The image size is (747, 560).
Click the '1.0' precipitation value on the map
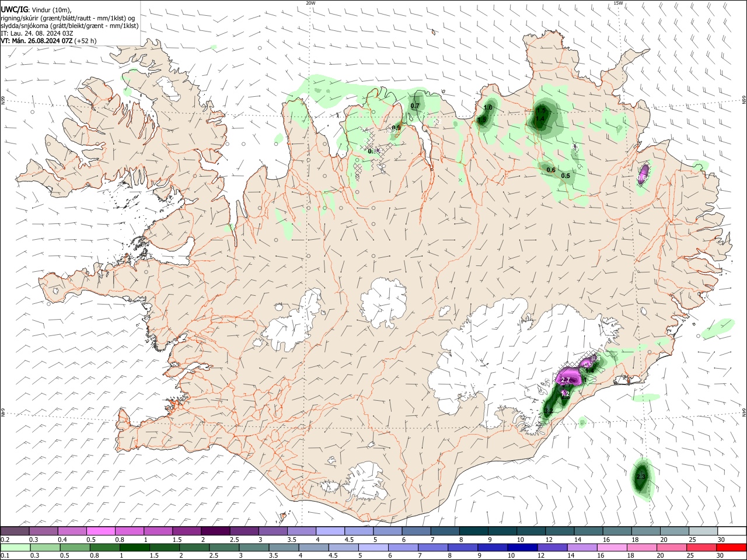[488, 108]
